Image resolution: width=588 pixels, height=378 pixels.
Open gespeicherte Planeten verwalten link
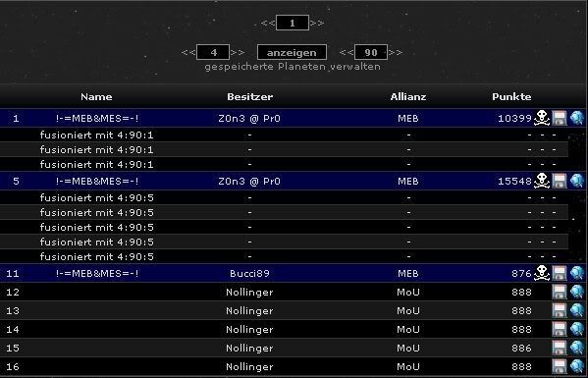click(x=293, y=67)
